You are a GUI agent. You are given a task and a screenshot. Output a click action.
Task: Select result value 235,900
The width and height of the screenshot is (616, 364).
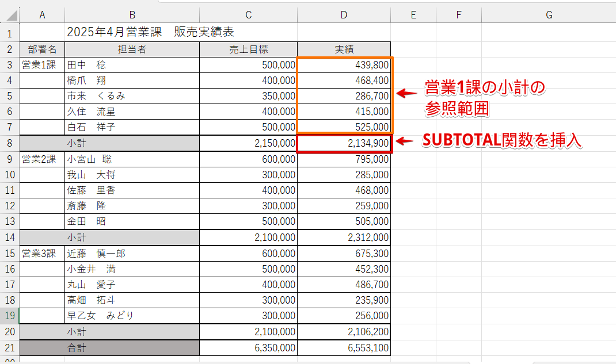click(x=344, y=300)
